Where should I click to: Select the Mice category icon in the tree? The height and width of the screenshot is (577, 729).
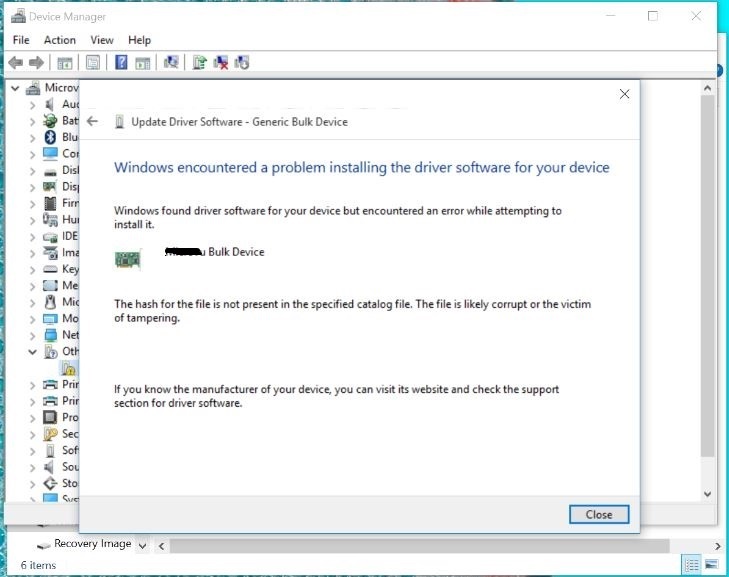pos(50,302)
